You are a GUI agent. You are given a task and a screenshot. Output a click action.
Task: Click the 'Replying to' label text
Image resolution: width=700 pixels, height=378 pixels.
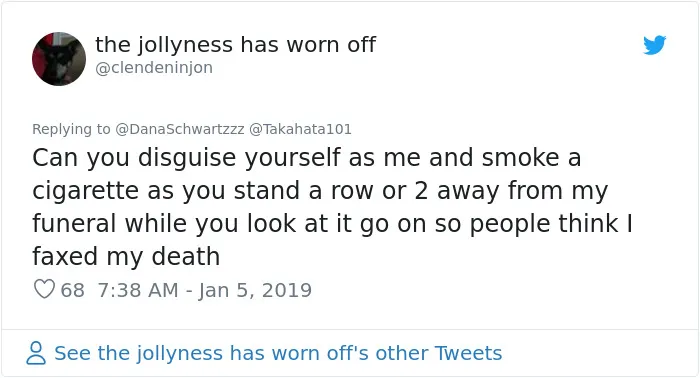[x=71, y=129]
